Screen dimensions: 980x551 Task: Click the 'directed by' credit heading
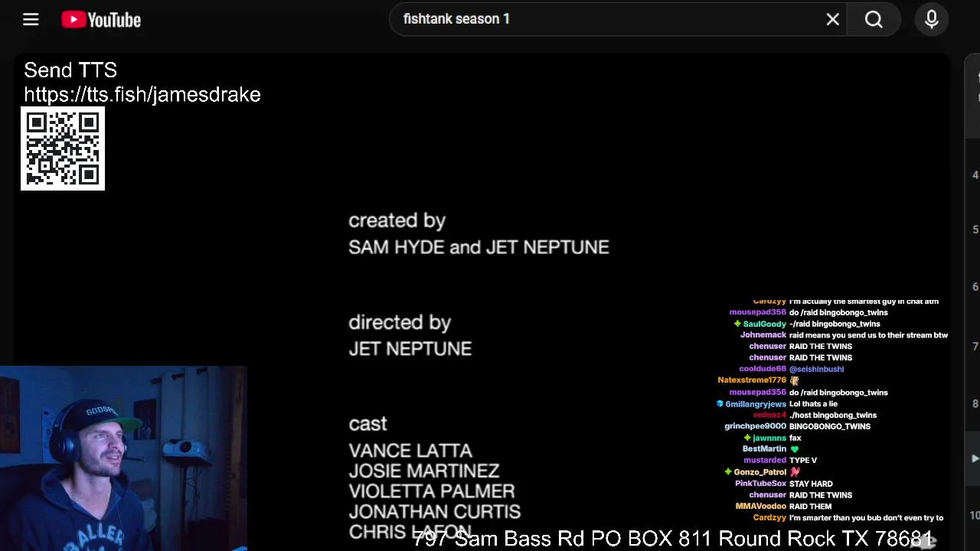[400, 322]
